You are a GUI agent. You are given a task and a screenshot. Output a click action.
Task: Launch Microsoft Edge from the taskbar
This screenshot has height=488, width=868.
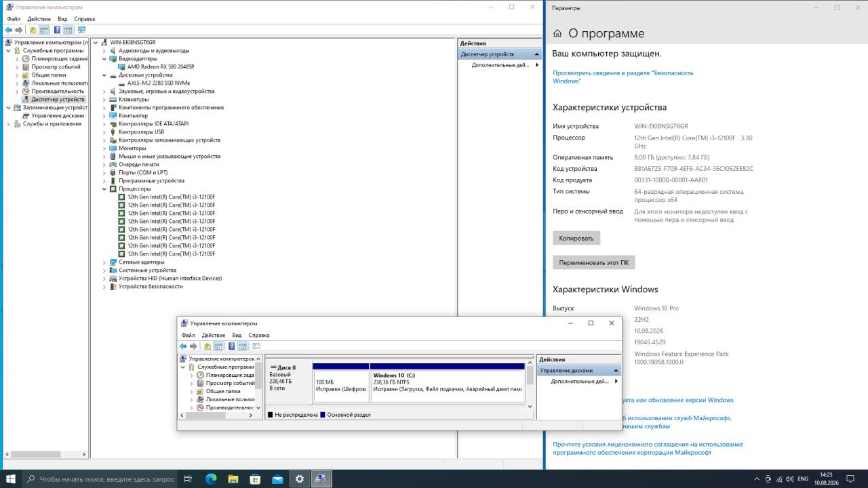coord(211,479)
